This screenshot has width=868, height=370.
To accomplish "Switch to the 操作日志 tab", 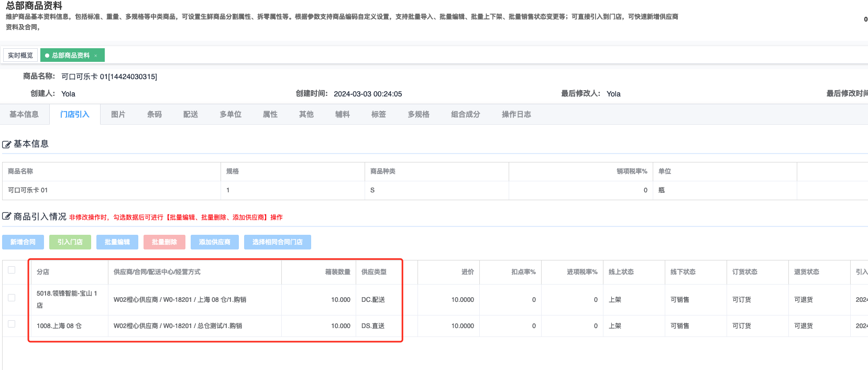I will pyautogui.click(x=516, y=114).
